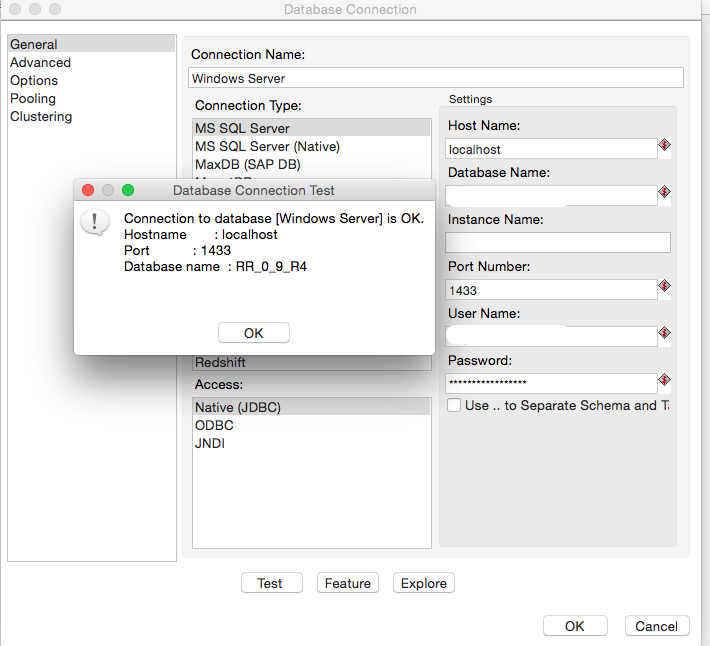
Task: Zoom the Database Connection Test dialog
Action: point(128,190)
